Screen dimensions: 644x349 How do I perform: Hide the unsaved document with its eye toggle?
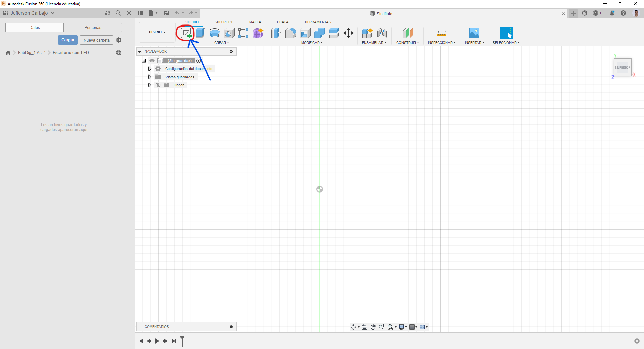tap(152, 61)
